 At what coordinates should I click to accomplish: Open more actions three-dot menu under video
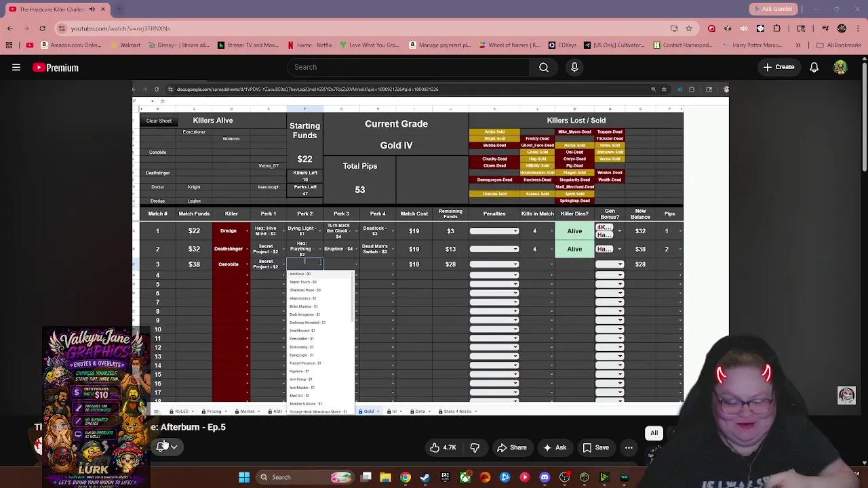pos(629,447)
